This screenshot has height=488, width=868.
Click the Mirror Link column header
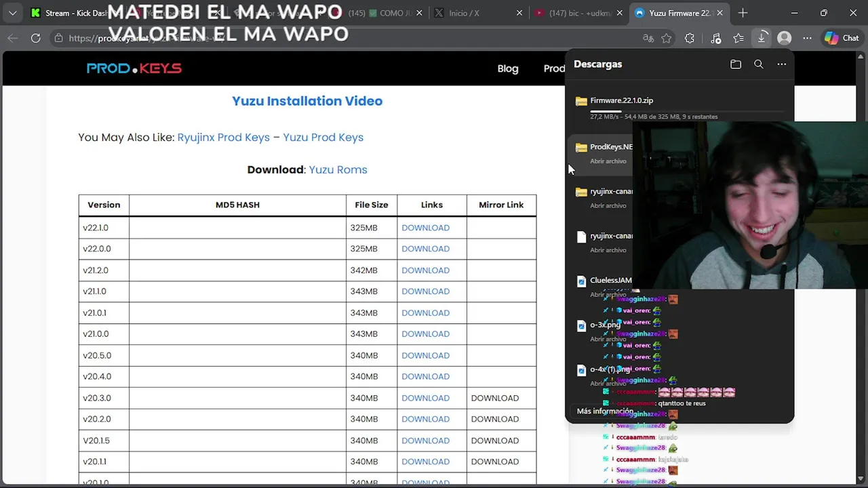[501, 205]
